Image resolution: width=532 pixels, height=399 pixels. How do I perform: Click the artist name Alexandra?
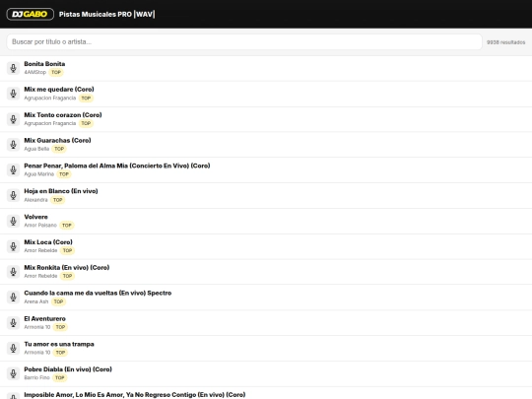tap(36, 200)
